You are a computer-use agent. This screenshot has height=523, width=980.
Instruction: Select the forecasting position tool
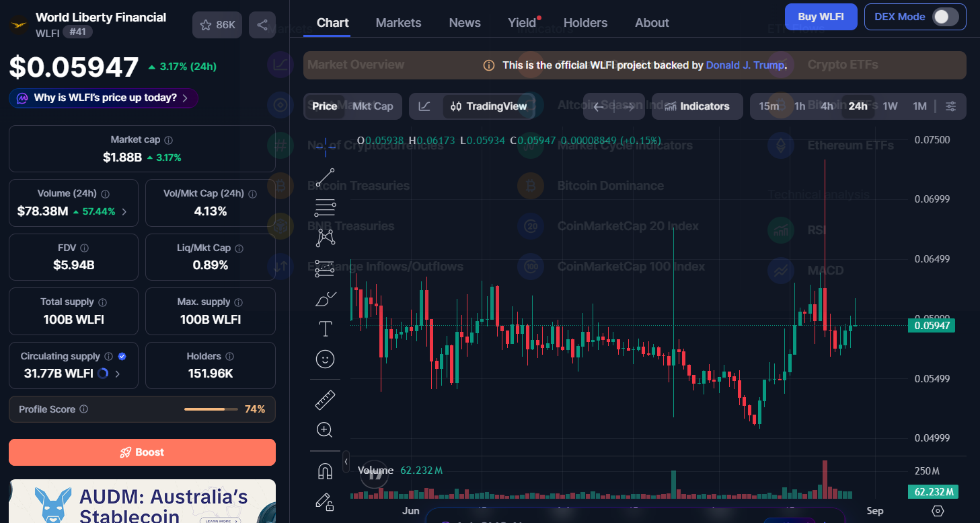pos(326,268)
